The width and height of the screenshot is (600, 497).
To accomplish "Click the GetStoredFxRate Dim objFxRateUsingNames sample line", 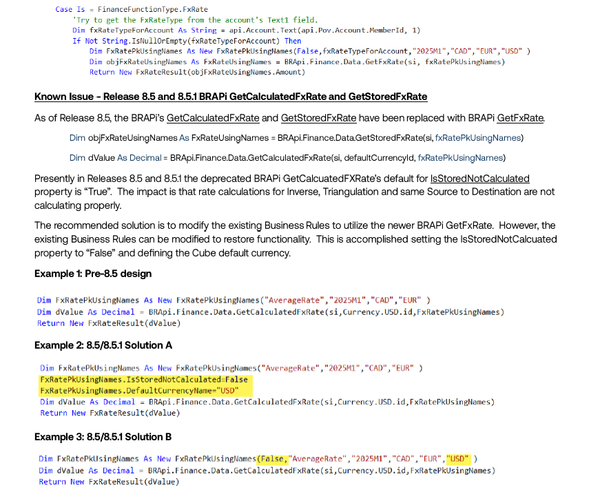I will coord(297,138).
